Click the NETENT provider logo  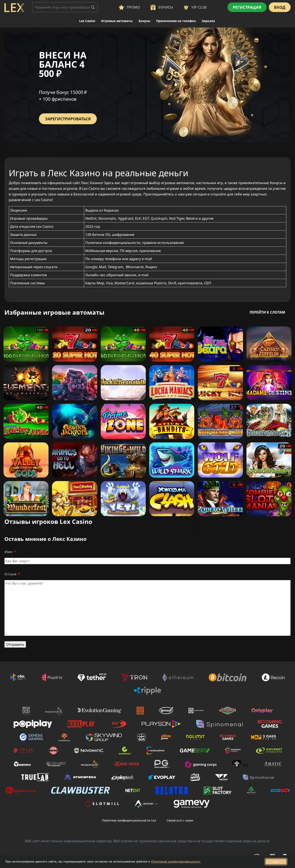coord(132,790)
